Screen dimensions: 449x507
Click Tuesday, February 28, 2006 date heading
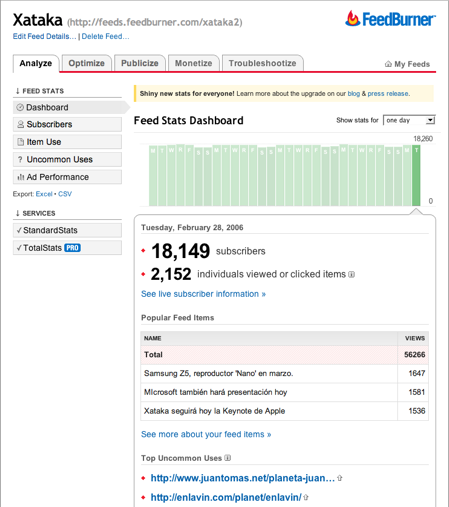click(192, 227)
